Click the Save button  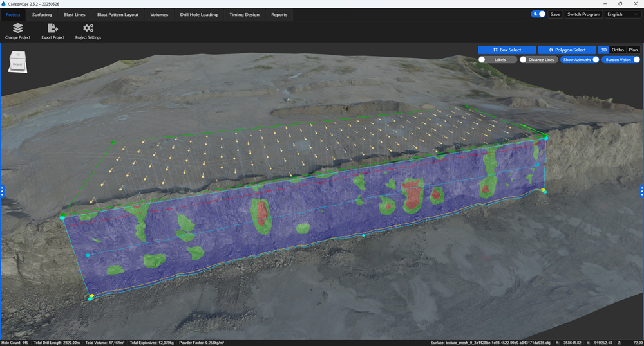click(555, 14)
